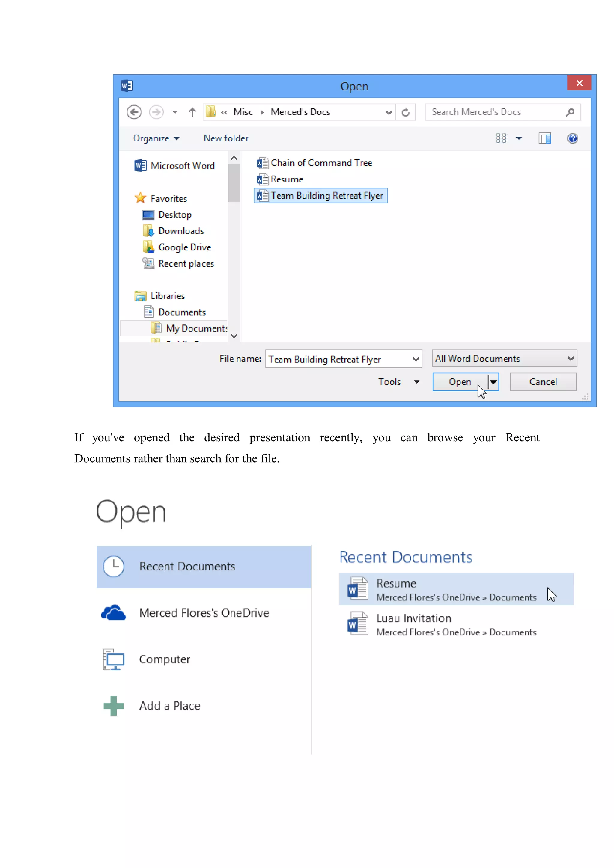Toggle the preview pane
The height and width of the screenshot is (868, 614).
point(544,138)
